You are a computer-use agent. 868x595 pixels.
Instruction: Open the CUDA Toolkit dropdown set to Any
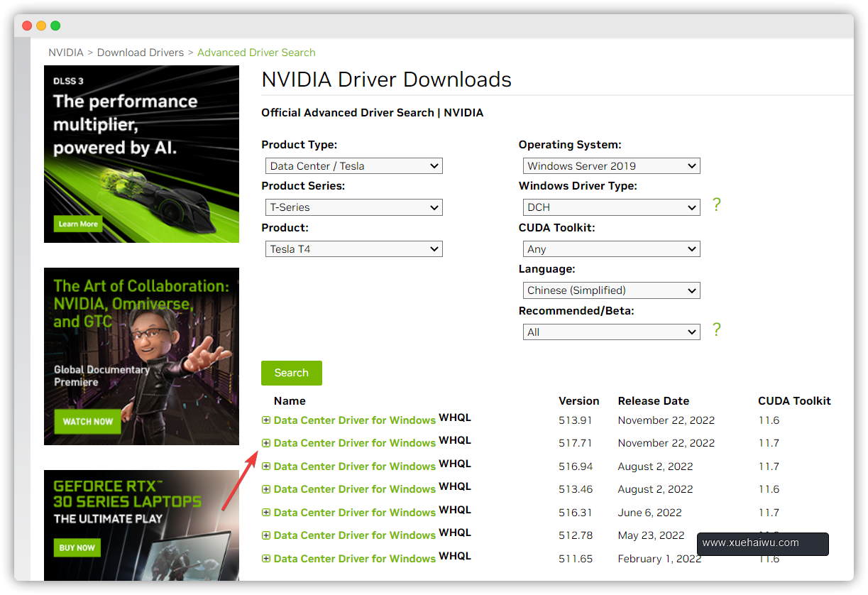coord(611,249)
